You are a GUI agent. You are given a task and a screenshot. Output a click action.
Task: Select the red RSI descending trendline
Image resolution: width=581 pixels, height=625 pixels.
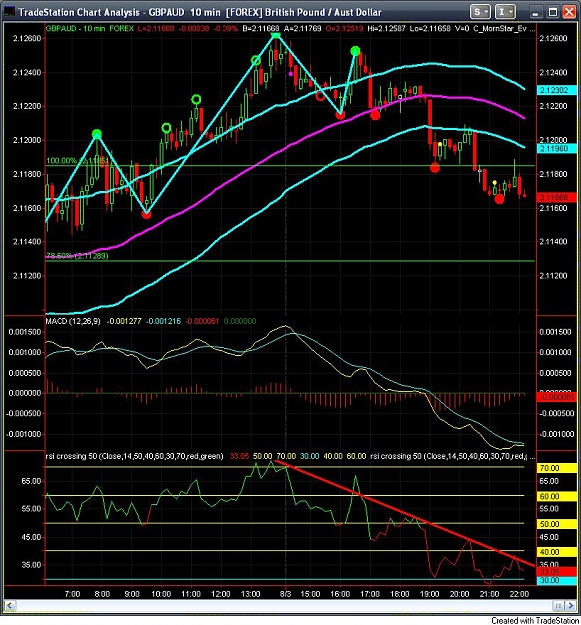(x=404, y=513)
